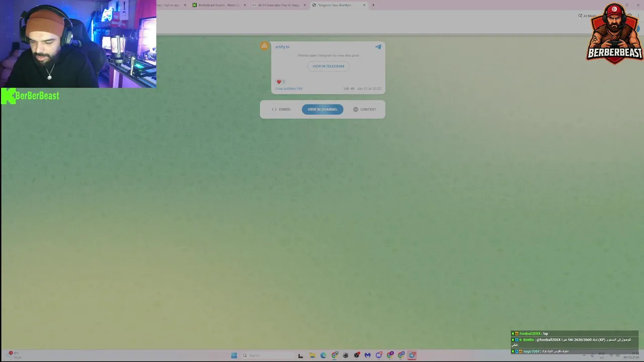Open the Telegram taskbar icon
This screenshot has width=644, height=362.
pos(412,355)
